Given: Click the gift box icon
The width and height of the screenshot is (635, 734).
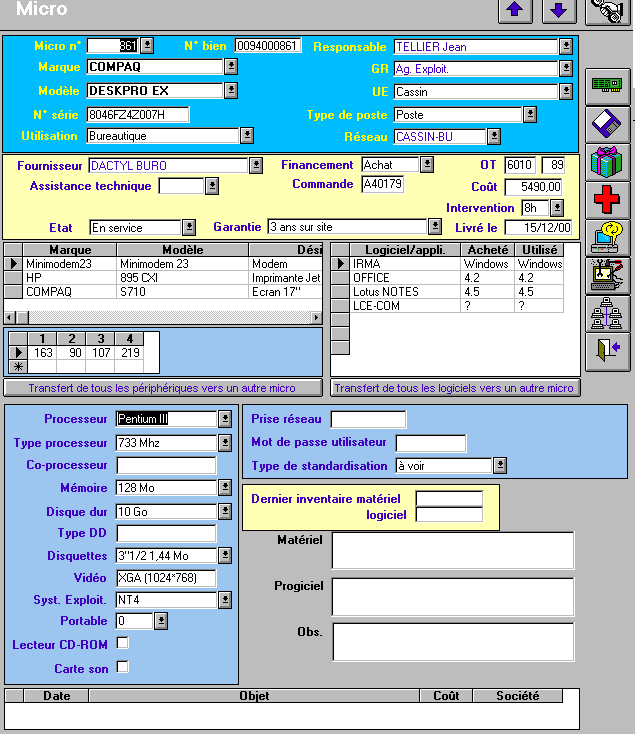Looking at the screenshot, I should tap(607, 162).
